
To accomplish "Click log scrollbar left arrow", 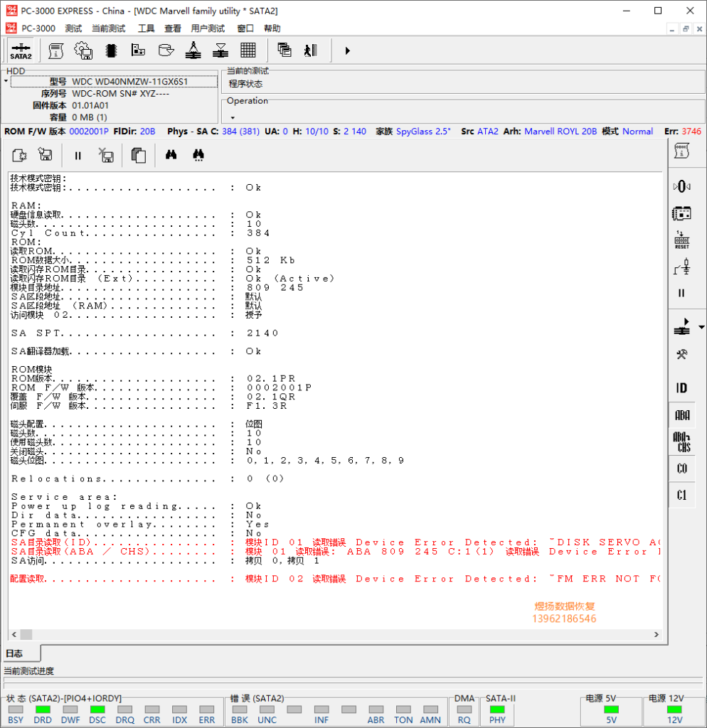I will pos(14,634).
